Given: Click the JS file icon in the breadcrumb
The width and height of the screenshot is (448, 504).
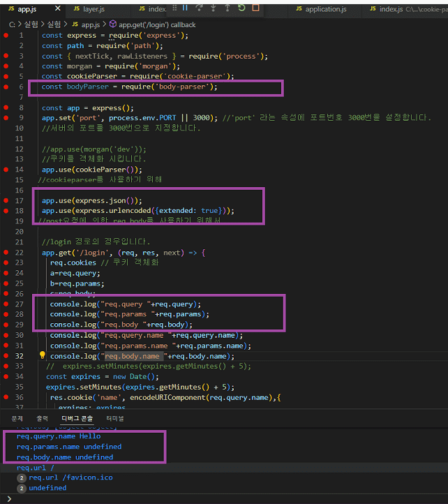Looking at the screenshot, I should (75, 24).
